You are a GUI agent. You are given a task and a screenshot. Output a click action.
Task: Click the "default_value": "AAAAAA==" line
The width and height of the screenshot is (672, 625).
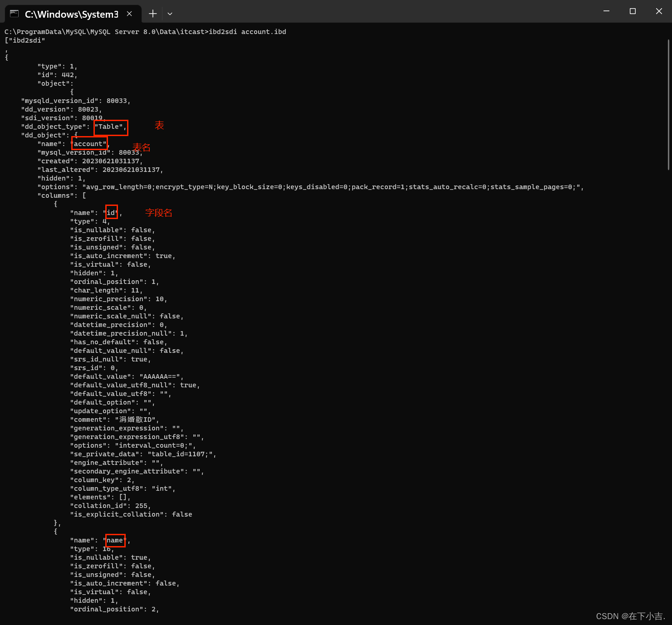coord(127,376)
